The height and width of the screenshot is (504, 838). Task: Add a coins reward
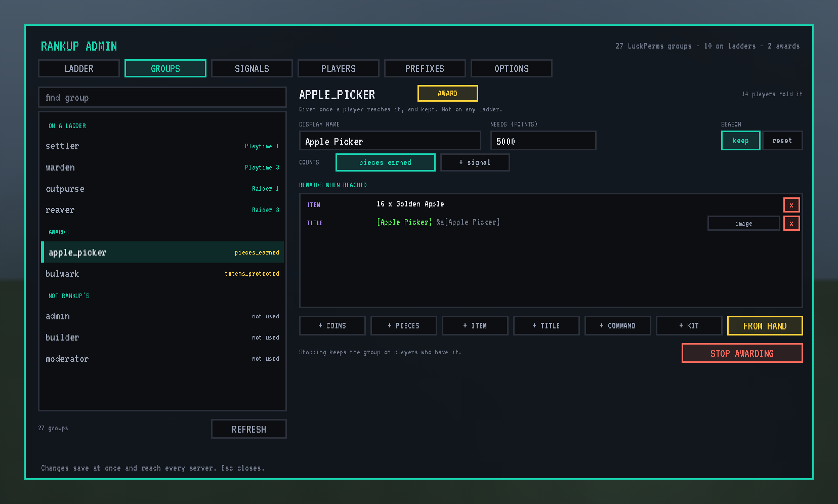(x=332, y=325)
